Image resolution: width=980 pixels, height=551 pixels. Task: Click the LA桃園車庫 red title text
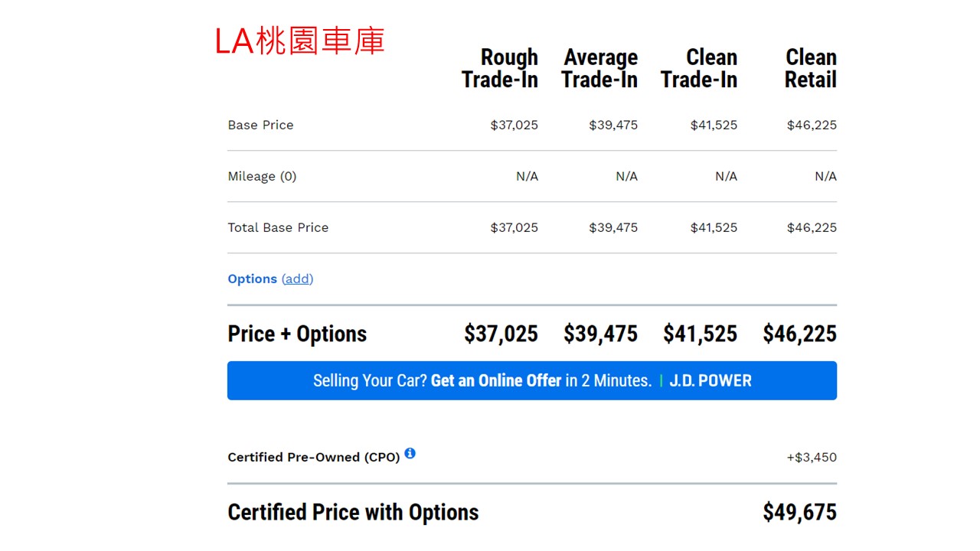coord(299,41)
